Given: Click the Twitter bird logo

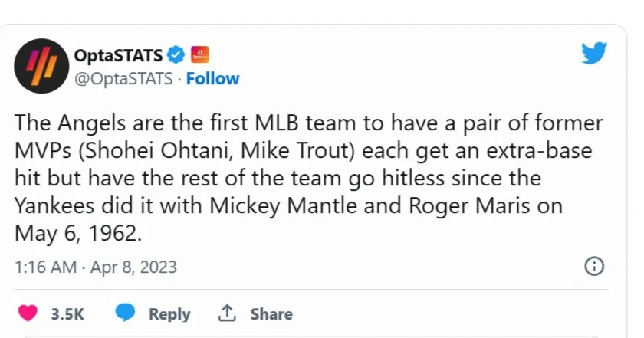Looking at the screenshot, I should [x=593, y=54].
